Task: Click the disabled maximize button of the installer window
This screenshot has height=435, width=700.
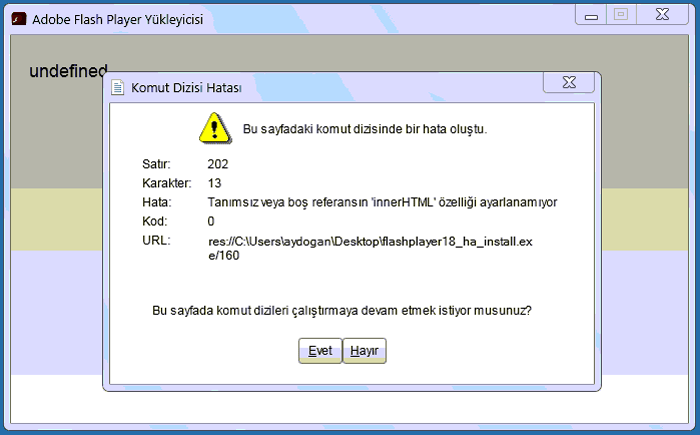Action: (621, 15)
